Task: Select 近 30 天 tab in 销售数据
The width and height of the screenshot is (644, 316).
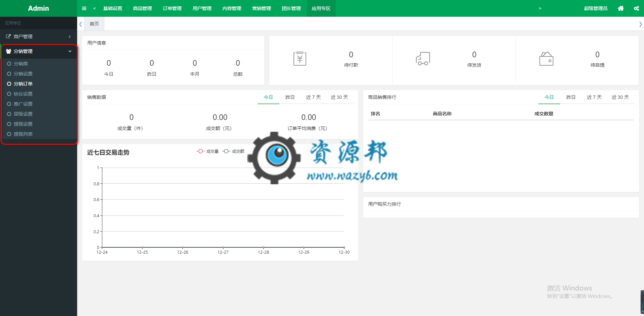Action: [x=339, y=97]
